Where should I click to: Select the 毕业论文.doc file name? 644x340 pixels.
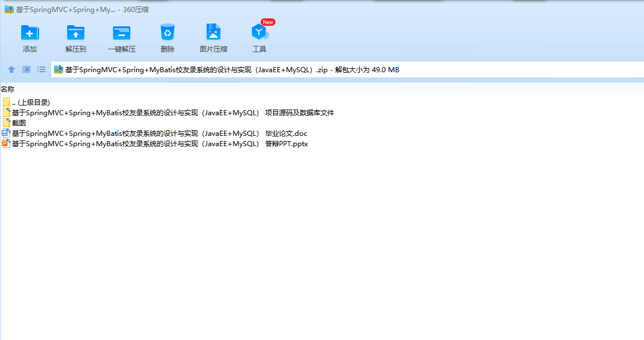click(x=160, y=133)
